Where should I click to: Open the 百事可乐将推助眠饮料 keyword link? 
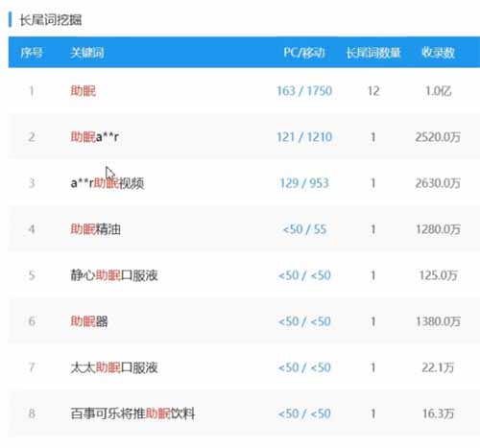[132, 413]
